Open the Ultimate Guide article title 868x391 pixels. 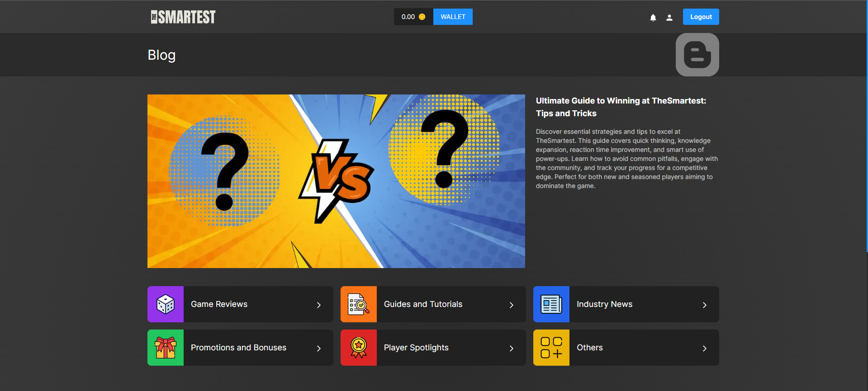pos(621,107)
